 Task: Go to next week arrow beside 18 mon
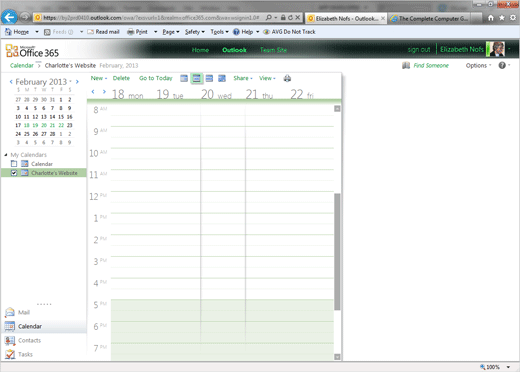coord(104,92)
